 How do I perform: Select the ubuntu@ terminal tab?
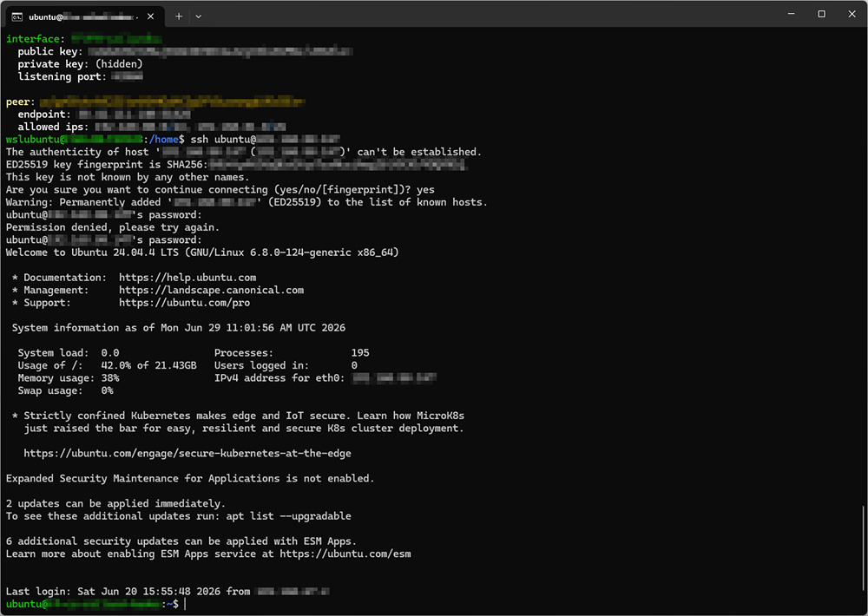pyautogui.click(x=85, y=16)
